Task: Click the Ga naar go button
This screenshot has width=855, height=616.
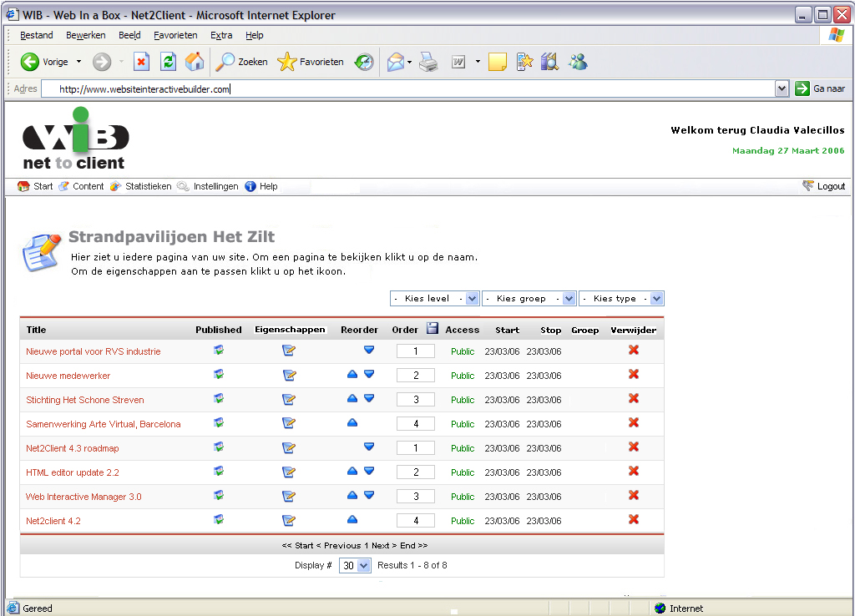Action: point(820,88)
